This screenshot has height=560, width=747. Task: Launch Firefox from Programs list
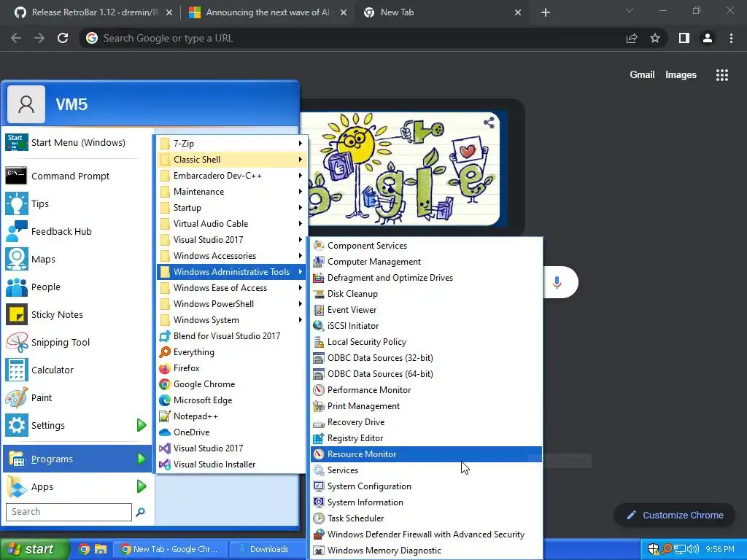231,368
